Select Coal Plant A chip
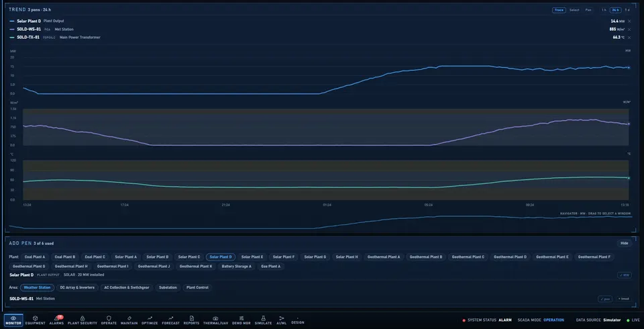 35,257
